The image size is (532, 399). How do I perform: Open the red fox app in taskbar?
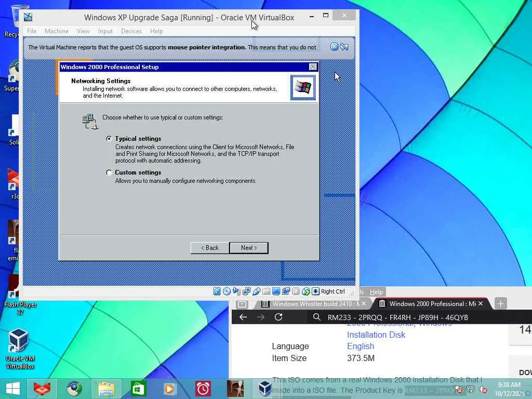(x=42, y=388)
